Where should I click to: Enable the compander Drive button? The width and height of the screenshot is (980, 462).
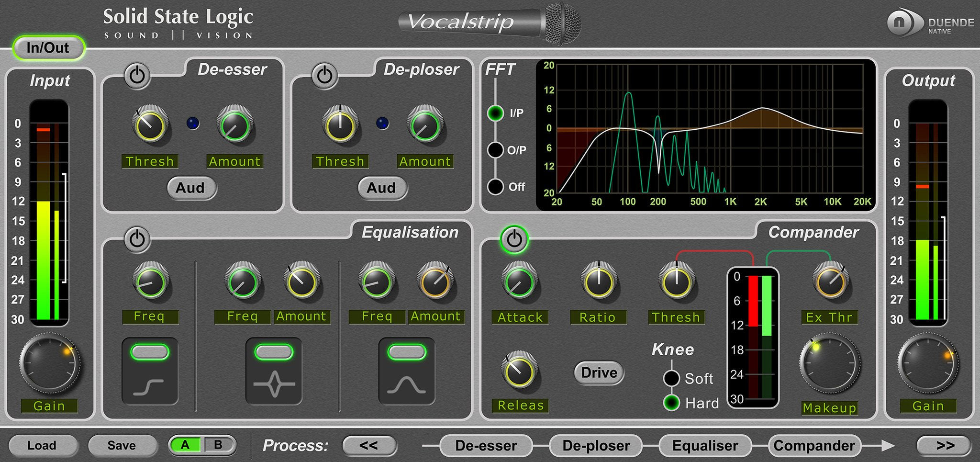click(599, 372)
